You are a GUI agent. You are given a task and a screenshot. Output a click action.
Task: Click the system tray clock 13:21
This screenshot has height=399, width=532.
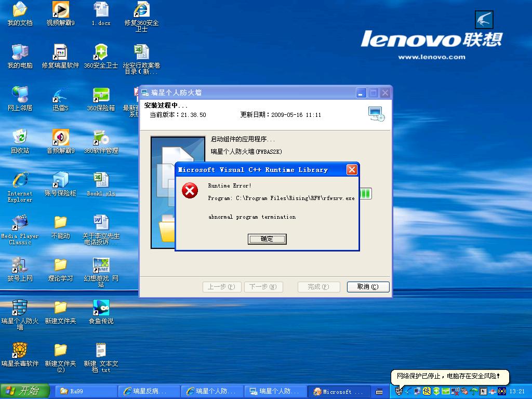tap(517, 391)
